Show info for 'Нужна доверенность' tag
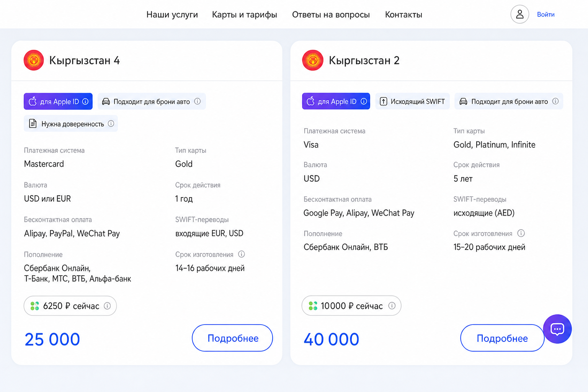 (111, 124)
